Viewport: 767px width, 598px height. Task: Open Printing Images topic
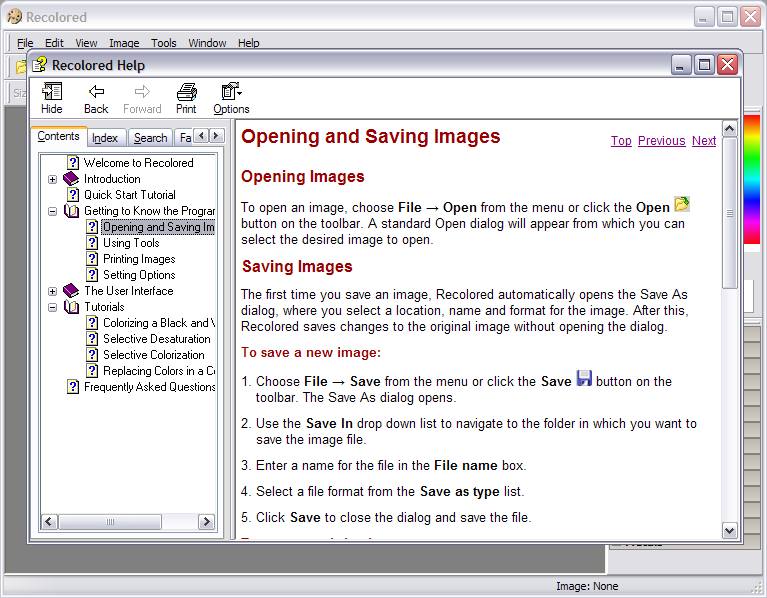pyautogui.click(x=139, y=259)
